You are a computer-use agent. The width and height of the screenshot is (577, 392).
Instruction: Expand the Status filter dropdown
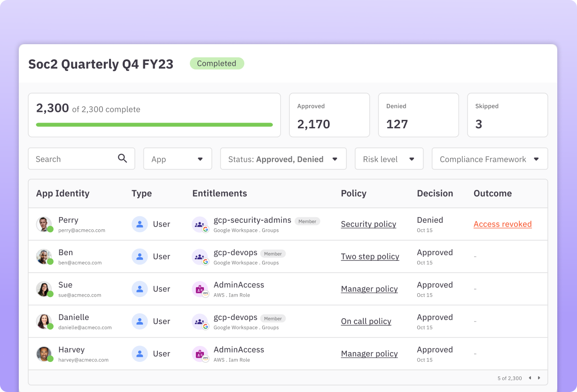tap(283, 159)
